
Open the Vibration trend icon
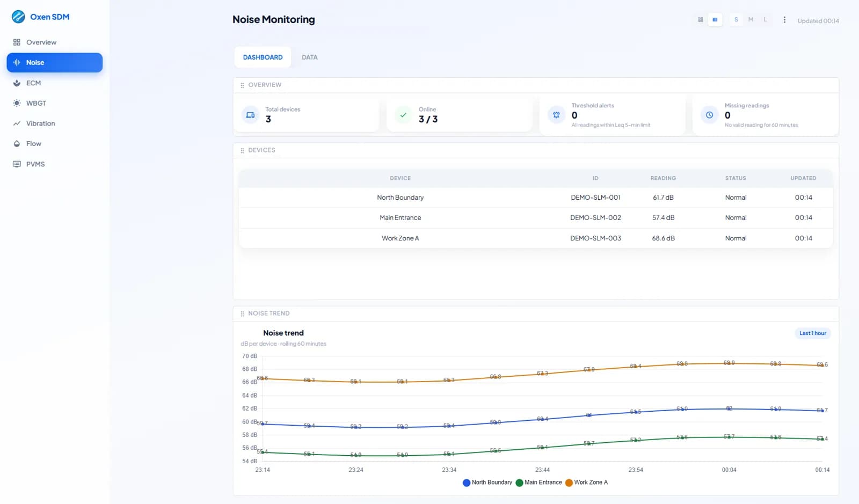click(17, 123)
